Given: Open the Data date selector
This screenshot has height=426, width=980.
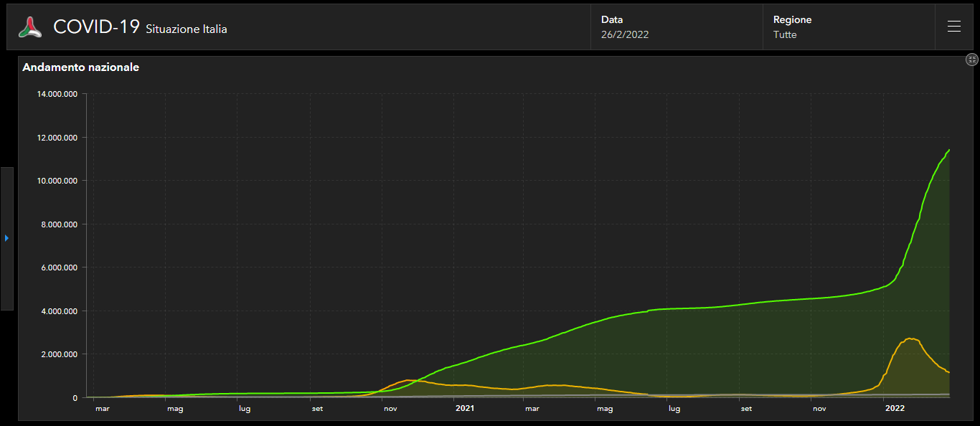Looking at the screenshot, I should [x=676, y=27].
